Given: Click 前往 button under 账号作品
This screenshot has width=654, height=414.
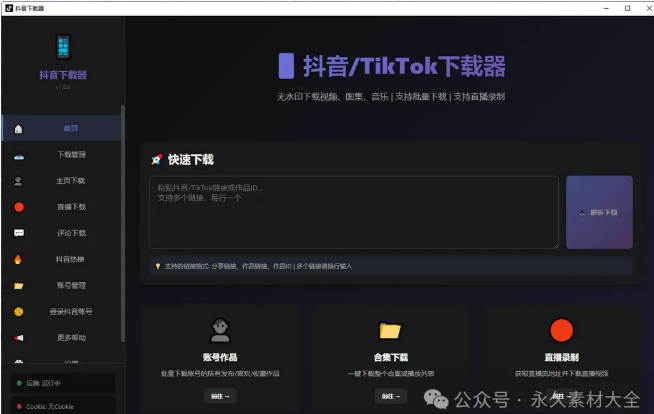Looking at the screenshot, I should (220, 396).
